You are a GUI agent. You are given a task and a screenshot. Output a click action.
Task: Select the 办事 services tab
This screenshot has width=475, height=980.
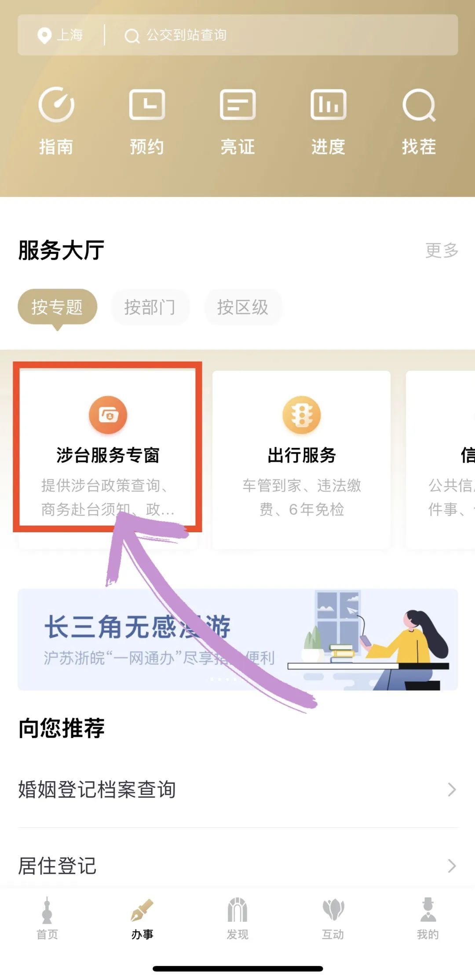pos(142,919)
